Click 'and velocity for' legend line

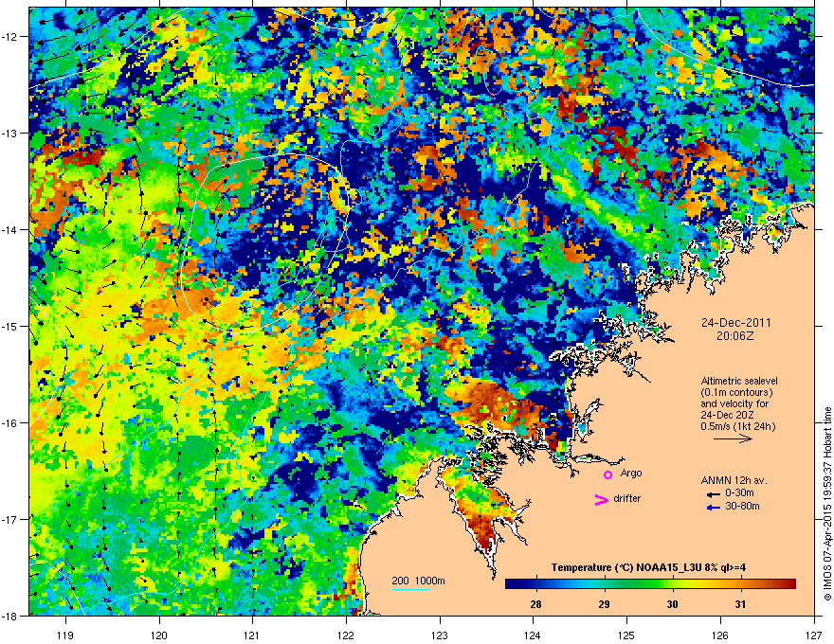pos(734,403)
